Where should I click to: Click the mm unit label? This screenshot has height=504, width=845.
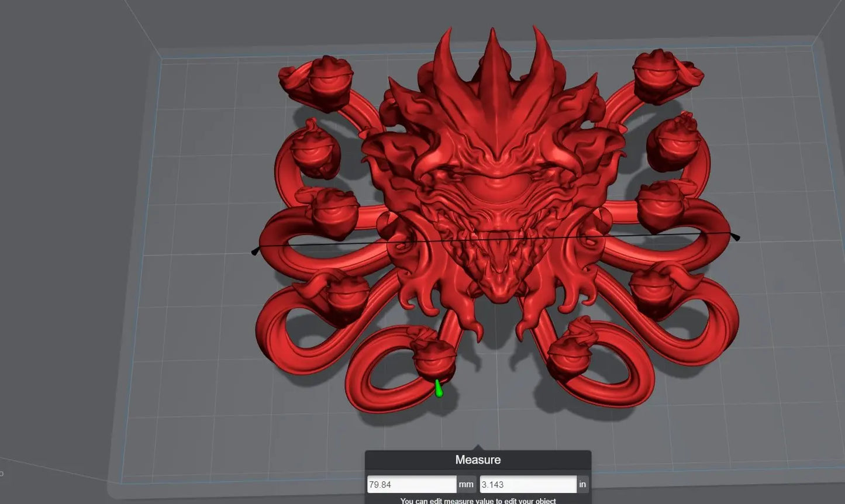pos(466,484)
